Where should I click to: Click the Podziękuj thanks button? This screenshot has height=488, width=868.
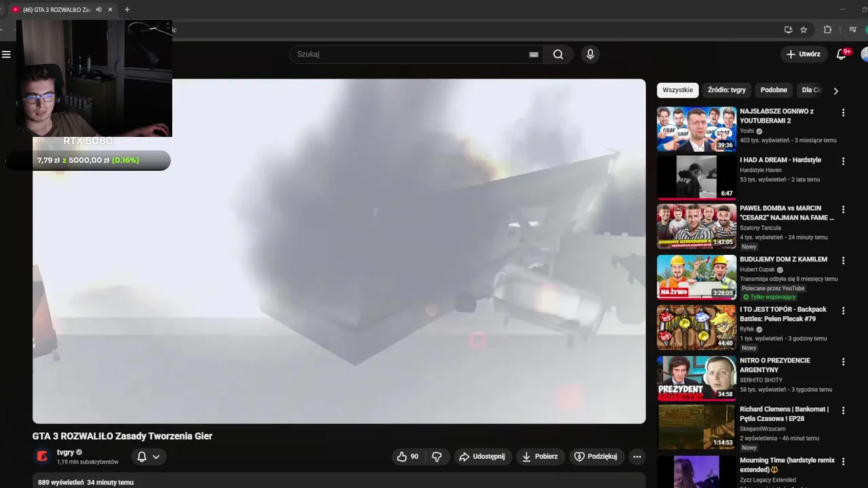coord(596,457)
